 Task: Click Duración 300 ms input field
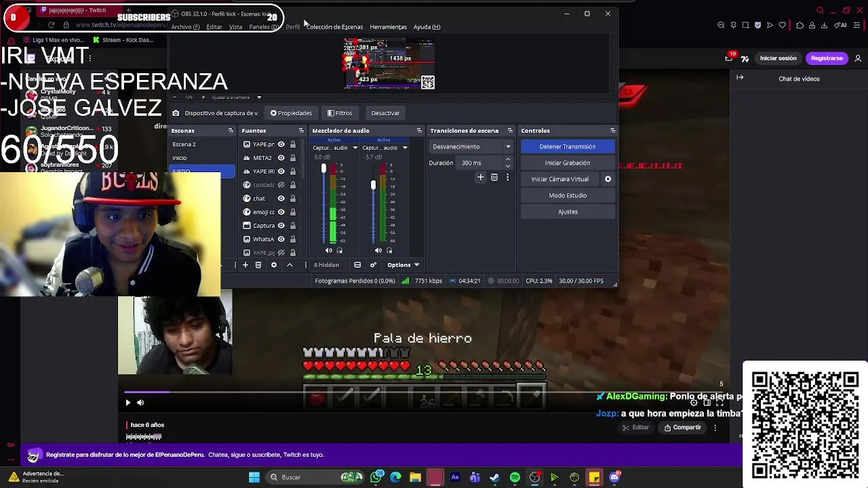(x=480, y=163)
